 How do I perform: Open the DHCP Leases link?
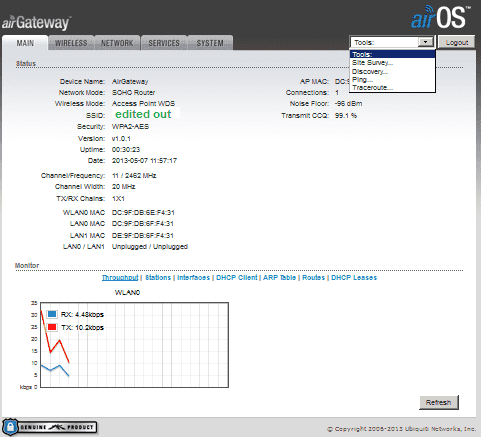click(x=354, y=278)
